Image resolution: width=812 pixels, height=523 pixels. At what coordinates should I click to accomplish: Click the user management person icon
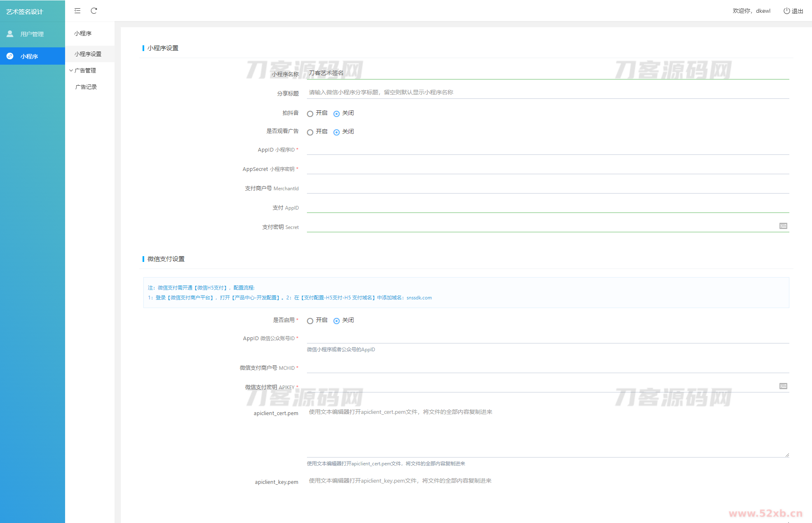click(x=10, y=34)
